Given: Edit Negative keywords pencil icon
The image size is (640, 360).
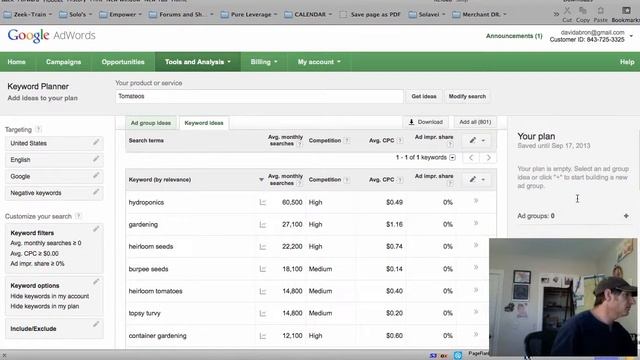Looking at the screenshot, I should (96, 192).
